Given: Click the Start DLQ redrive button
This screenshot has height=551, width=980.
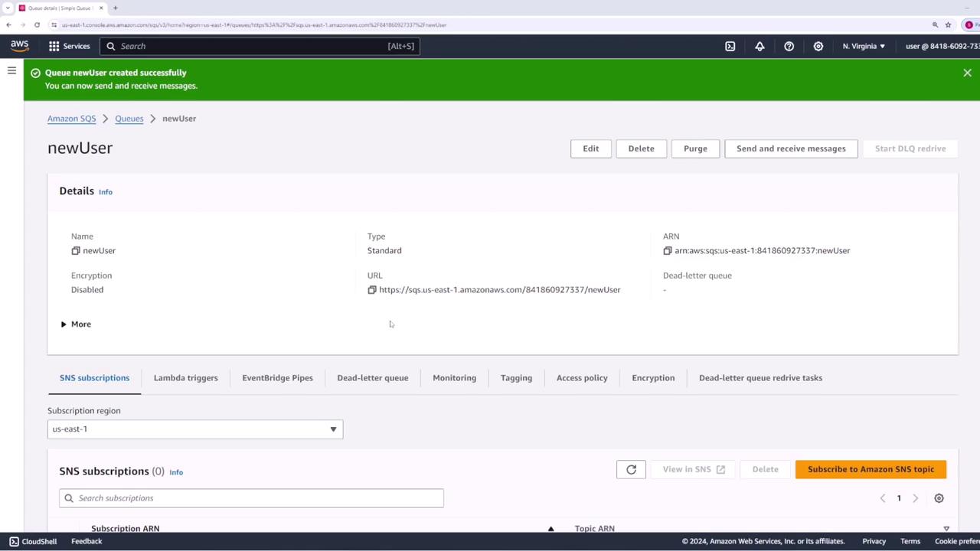Looking at the screenshot, I should click(910, 148).
